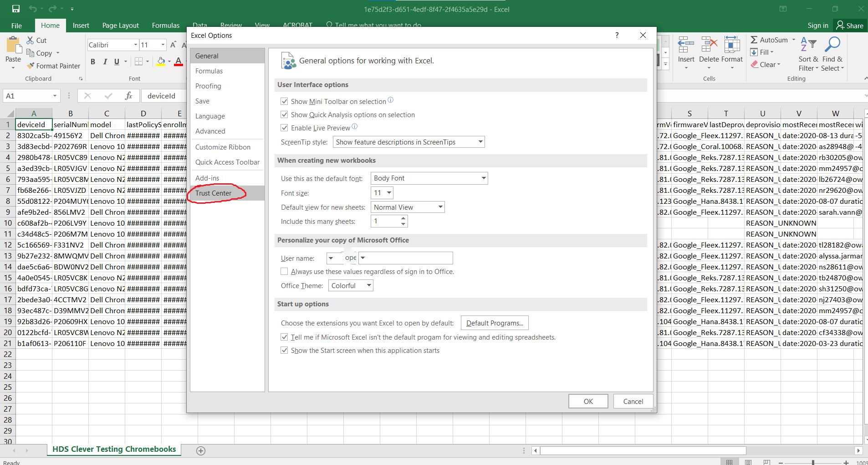Select Add-ins in options list

227,178
